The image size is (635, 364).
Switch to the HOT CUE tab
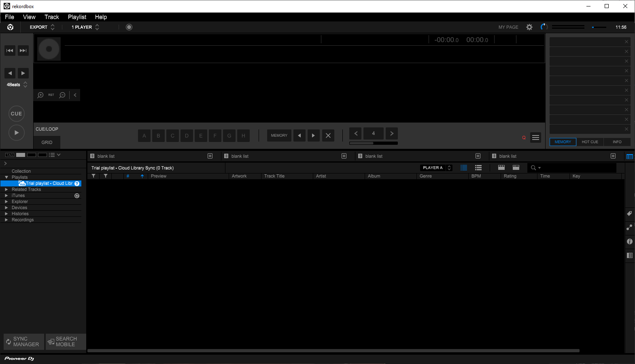coord(590,142)
